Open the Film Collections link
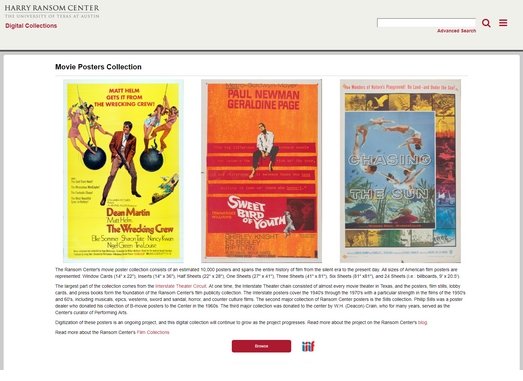 [x=153, y=332]
